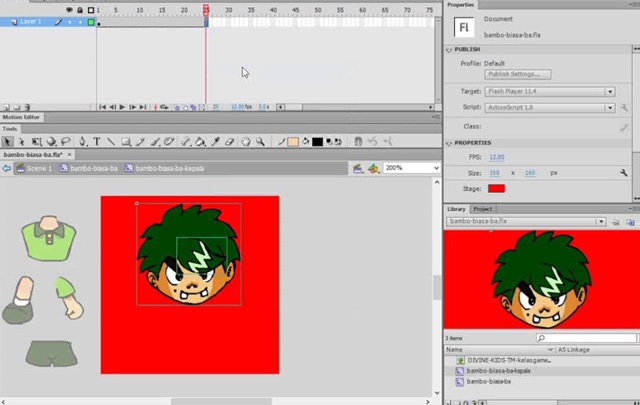Click the Snap to Objects magnet icon

[358, 142]
